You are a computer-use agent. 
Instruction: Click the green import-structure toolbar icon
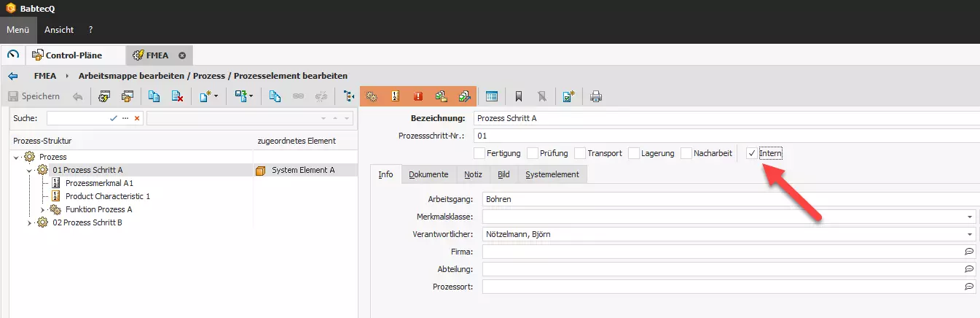240,96
